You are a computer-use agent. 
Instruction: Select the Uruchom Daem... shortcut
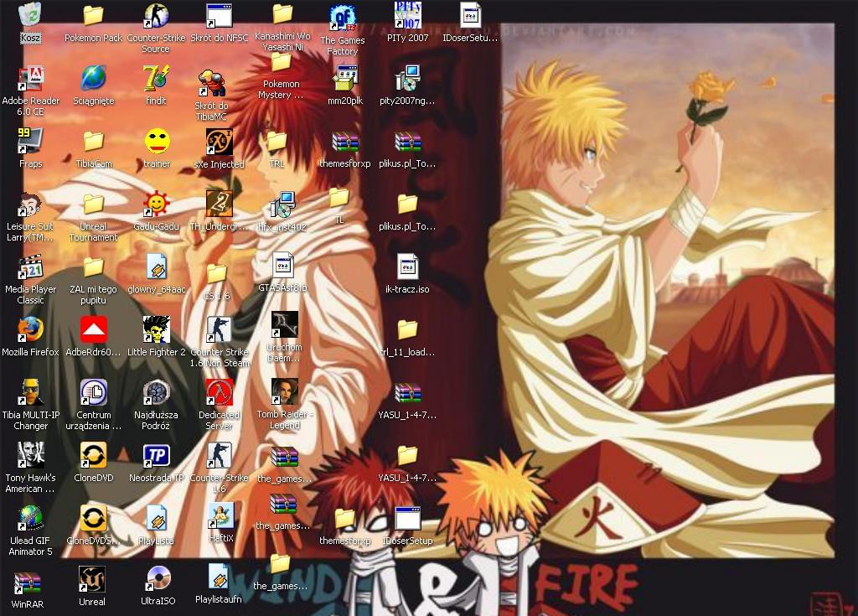[x=285, y=324]
